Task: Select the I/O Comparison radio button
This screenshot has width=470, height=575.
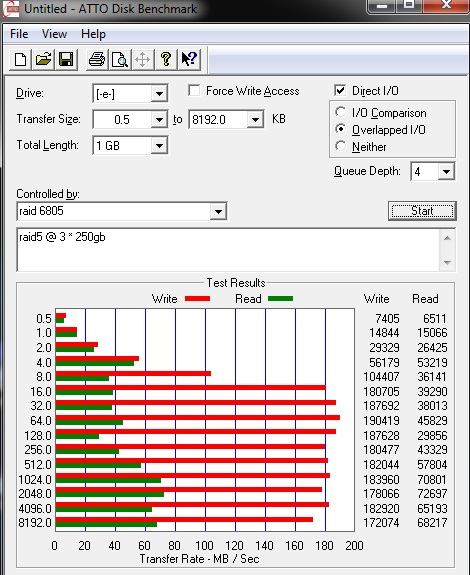Action: pyautogui.click(x=340, y=112)
